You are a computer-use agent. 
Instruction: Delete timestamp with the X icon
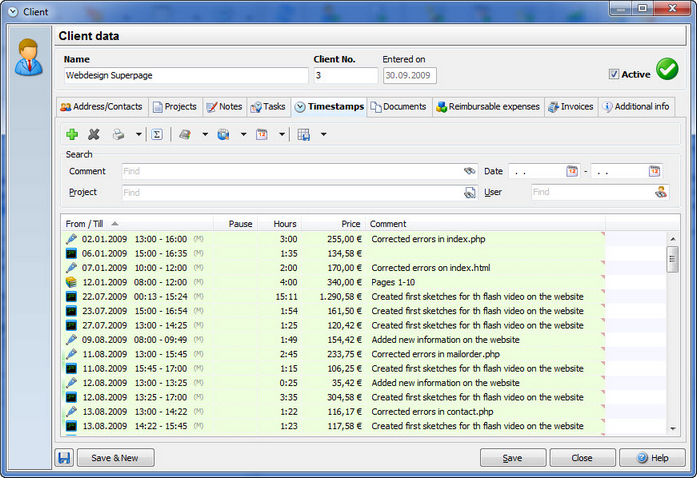(x=94, y=134)
